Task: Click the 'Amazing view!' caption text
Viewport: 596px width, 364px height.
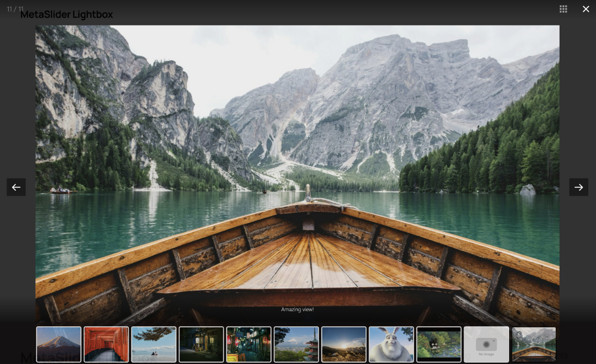Action: pyautogui.click(x=297, y=309)
